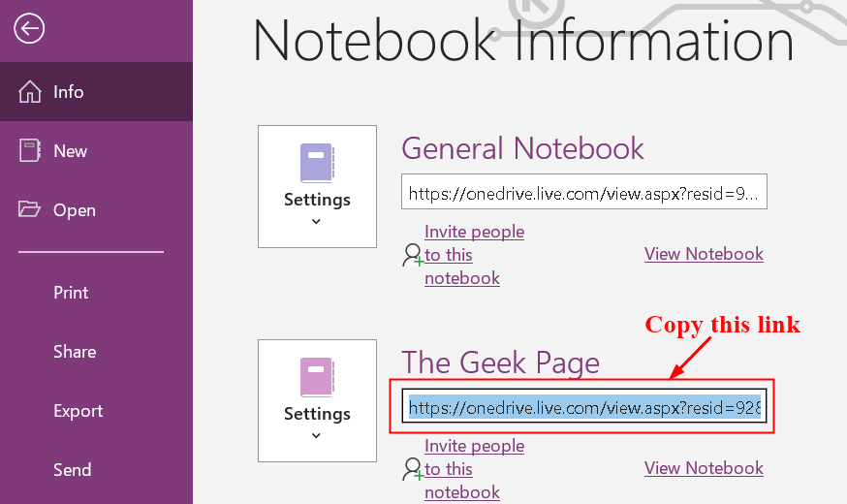Select the Export menu item

click(x=78, y=411)
